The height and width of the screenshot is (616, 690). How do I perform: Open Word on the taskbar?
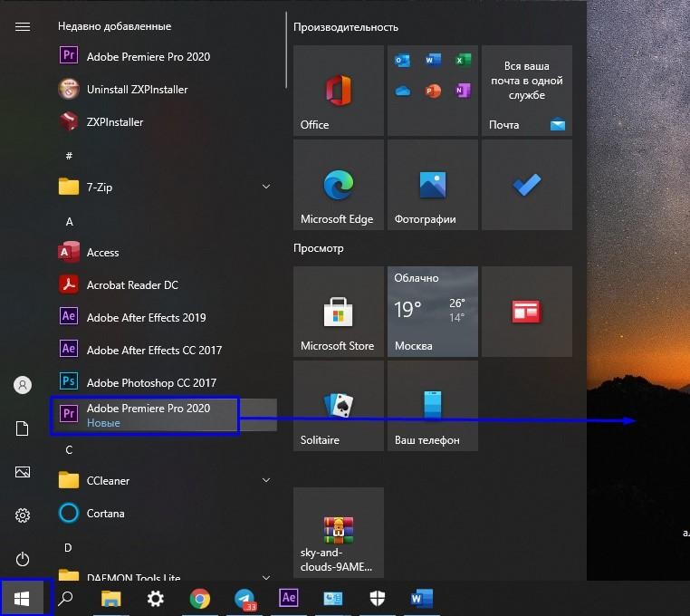coord(422,599)
